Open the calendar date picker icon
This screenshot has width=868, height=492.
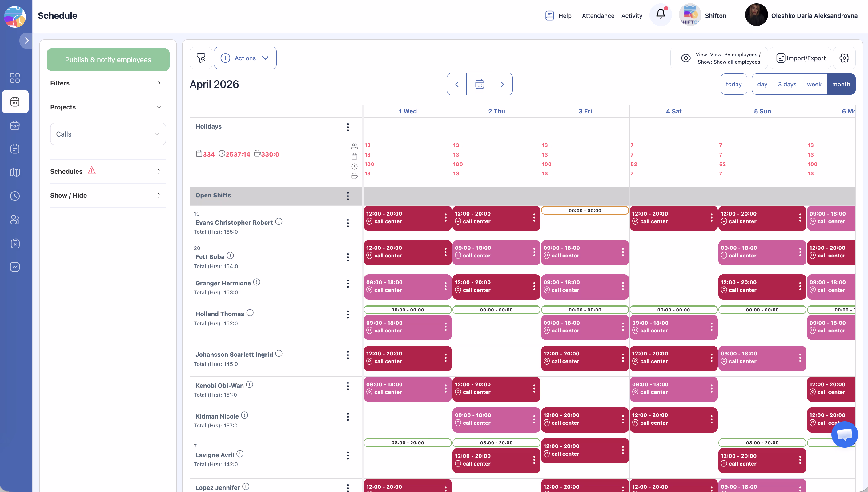(x=480, y=84)
